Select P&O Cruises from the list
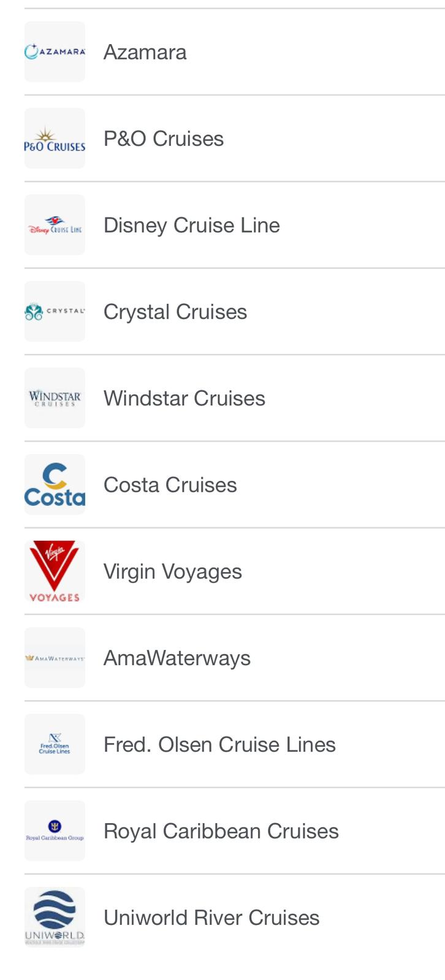 pos(164,138)
